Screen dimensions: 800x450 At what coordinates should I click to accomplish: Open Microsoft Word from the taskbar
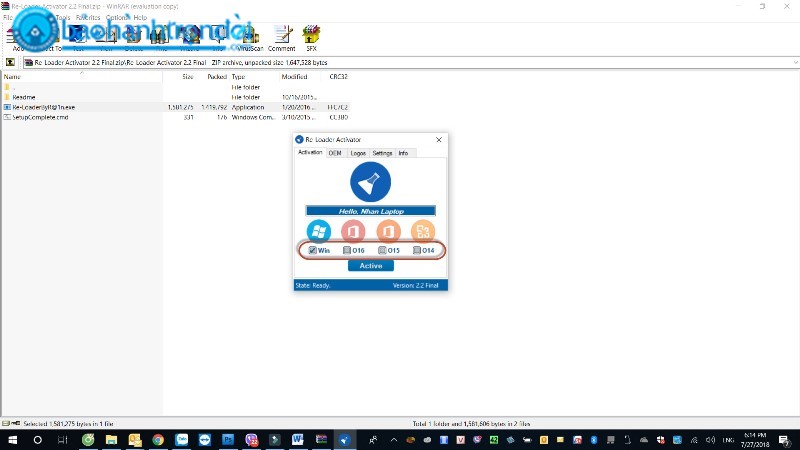click(x=298, y=439)
